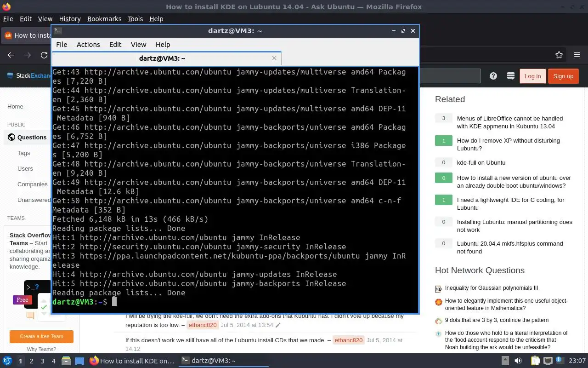Open the terminal Help menu

click(x=163, y=45)
